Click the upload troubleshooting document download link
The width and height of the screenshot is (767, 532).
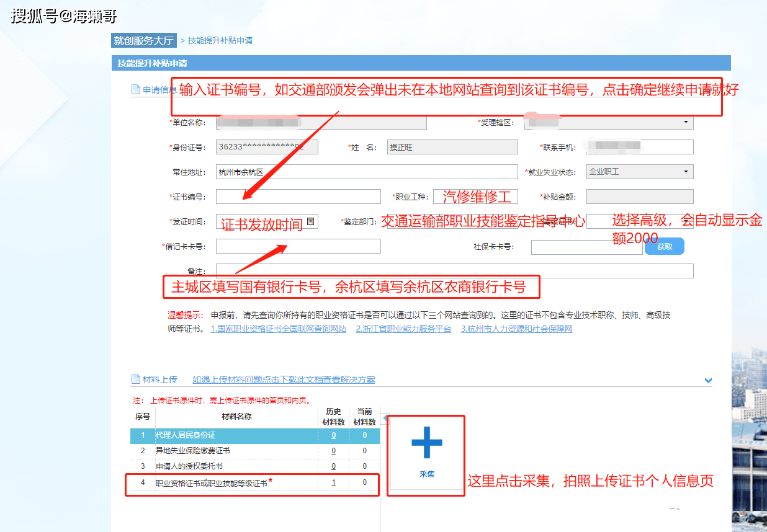[284, 379]
